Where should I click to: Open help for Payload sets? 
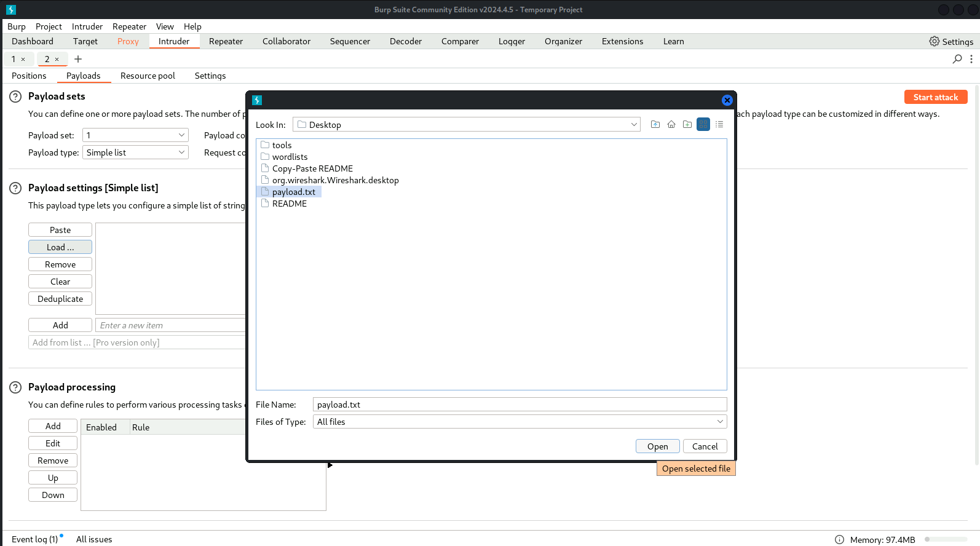tap(15, 97)
